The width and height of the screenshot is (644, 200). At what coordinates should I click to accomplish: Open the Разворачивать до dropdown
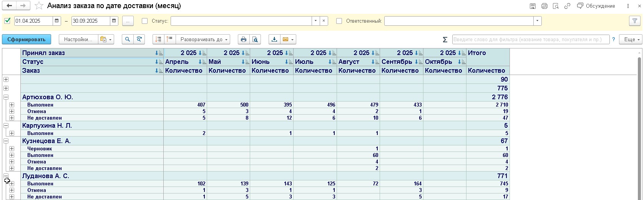(204, 39)
